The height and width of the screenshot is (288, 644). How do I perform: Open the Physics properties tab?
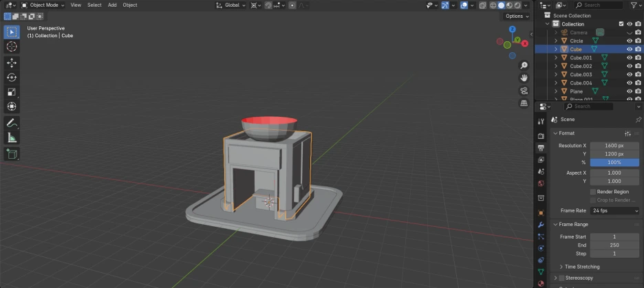coord(541,248)
